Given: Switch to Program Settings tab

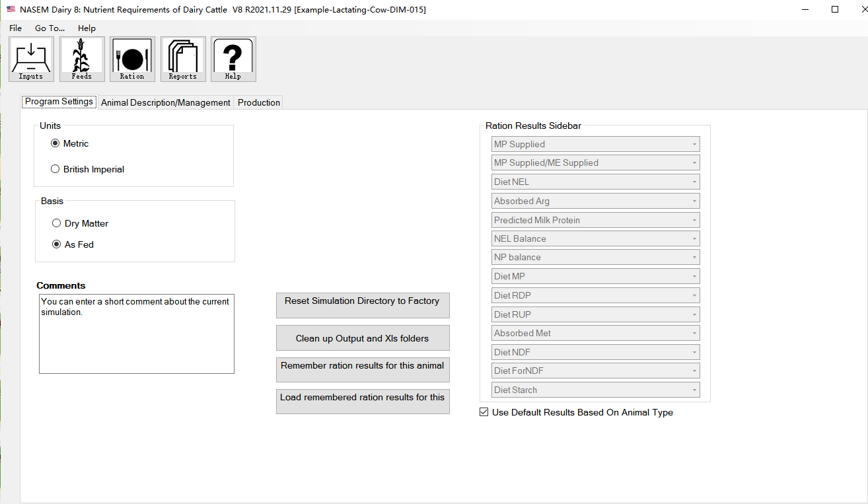Looking at the screenshot, I should tap(59, 102).
